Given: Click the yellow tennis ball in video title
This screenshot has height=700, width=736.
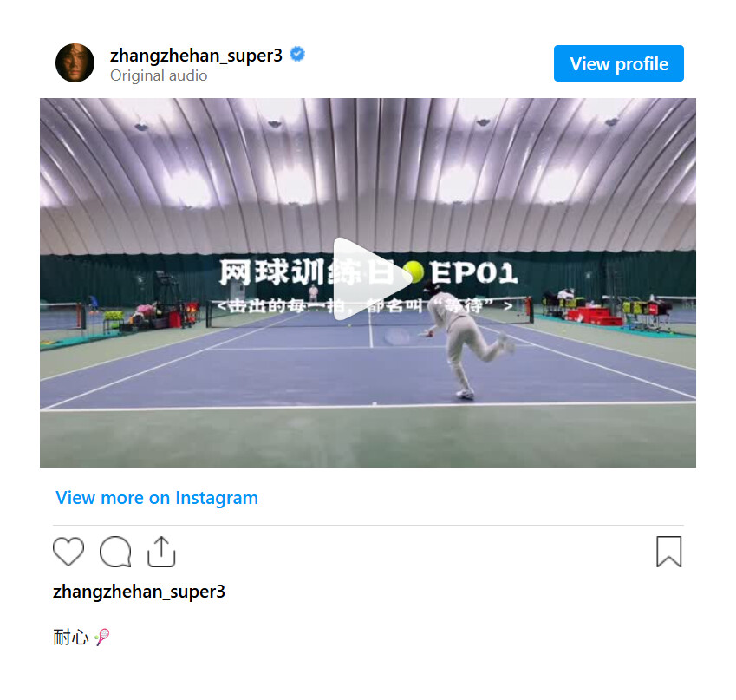Looking at the screenshot, I should coord(413,272).
